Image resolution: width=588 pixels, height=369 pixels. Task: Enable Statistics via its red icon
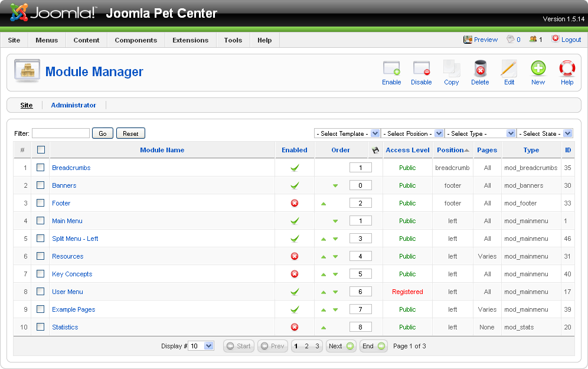tap(295, 327)
